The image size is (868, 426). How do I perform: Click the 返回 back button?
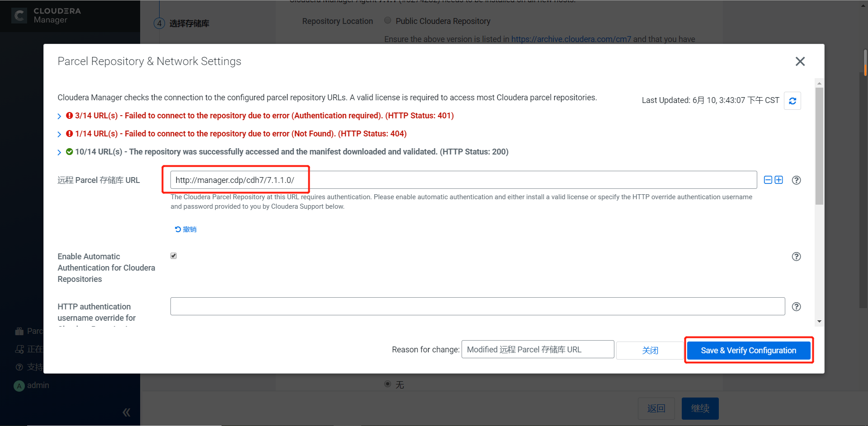click(x=656, y=408)
